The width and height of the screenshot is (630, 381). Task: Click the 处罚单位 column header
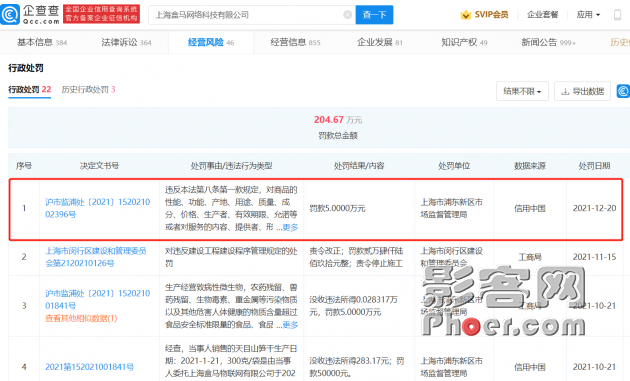coord(454,166)
